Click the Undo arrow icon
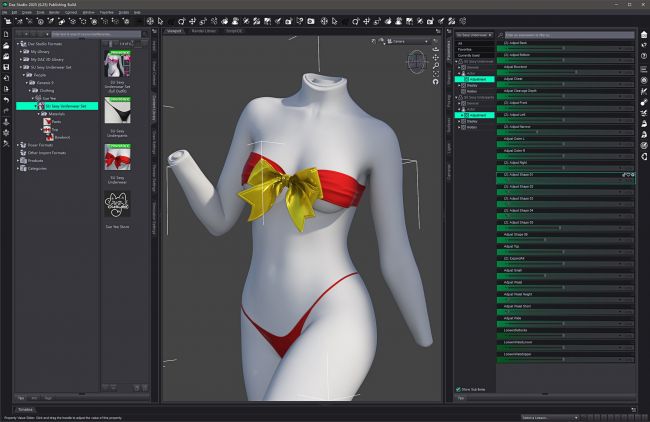Screen dimensions: 650x422 (7, 100)
